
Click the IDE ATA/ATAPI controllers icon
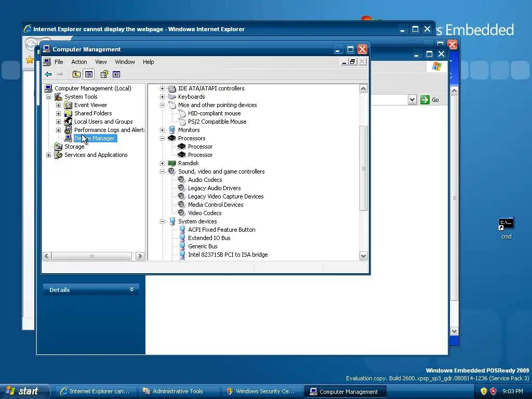point(172,88)
